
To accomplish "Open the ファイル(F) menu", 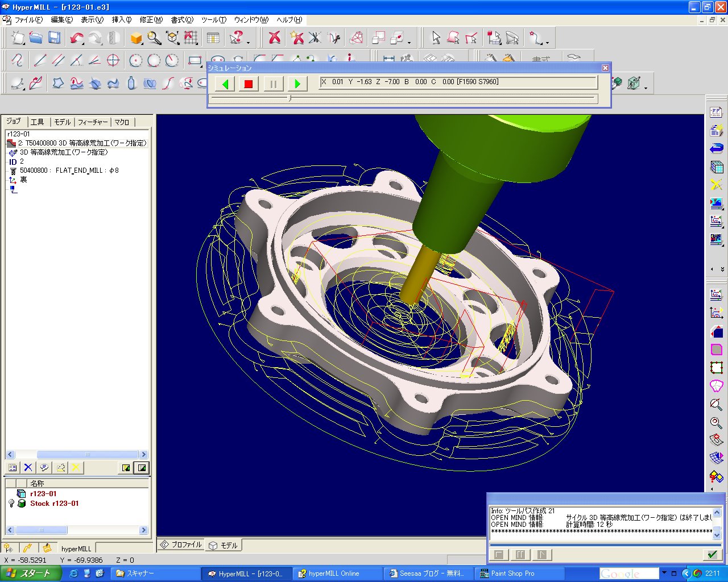I will [28, 20].
